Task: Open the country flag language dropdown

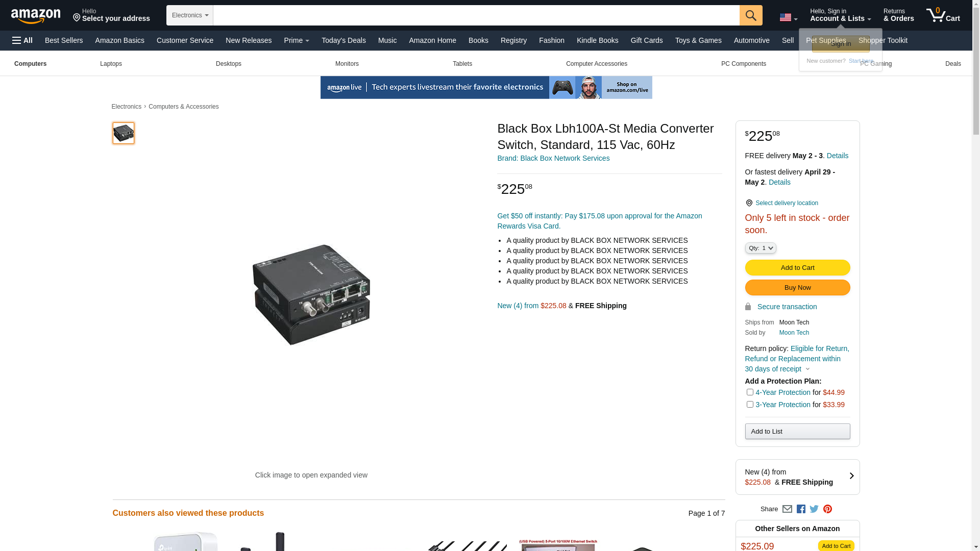Action: [x=789, y=18]
